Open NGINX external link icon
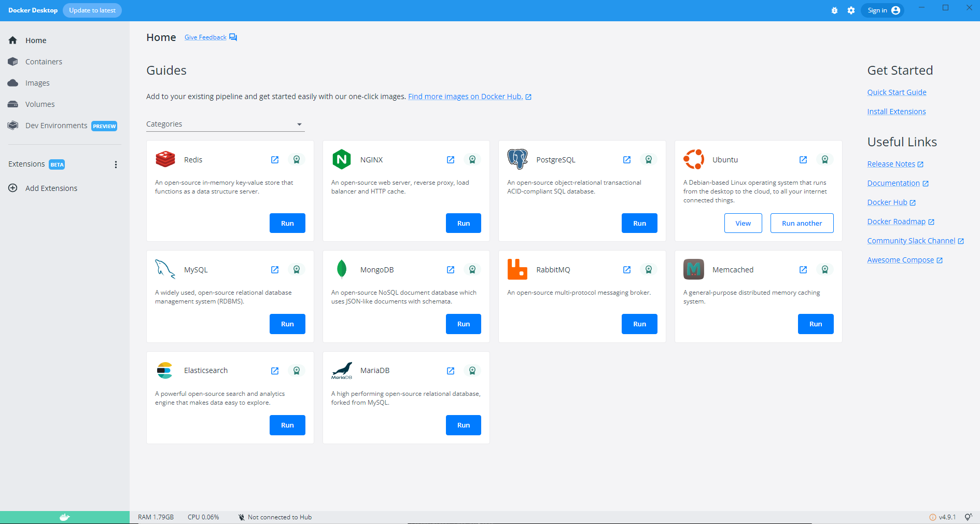980x524 pixels. coord(451,160)
